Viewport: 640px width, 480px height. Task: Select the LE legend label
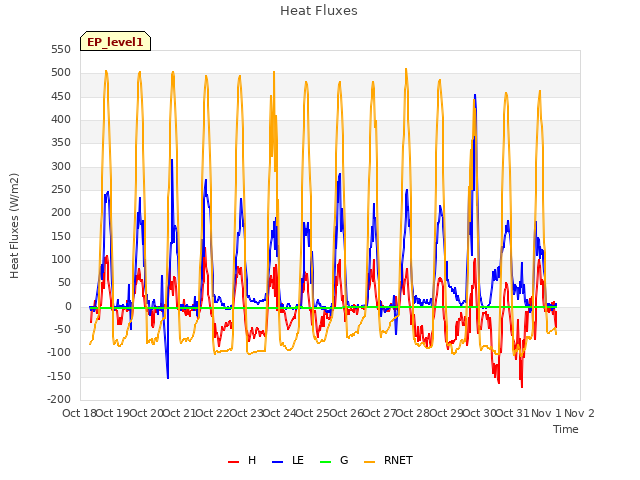tap(298, 460)
